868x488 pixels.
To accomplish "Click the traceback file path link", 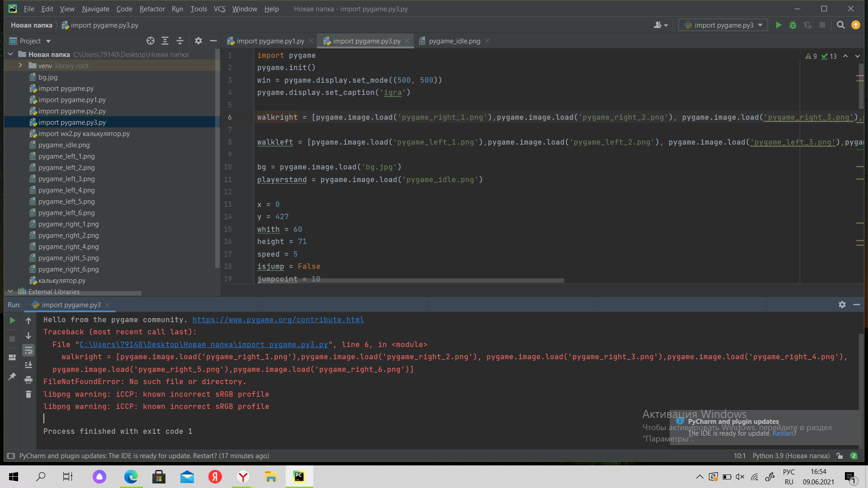I will 203,345.
